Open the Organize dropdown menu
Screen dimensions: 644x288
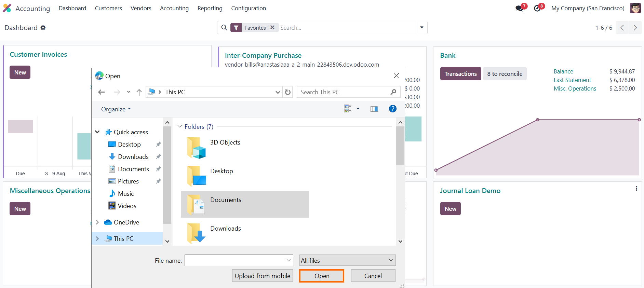(x=116, y=109)
